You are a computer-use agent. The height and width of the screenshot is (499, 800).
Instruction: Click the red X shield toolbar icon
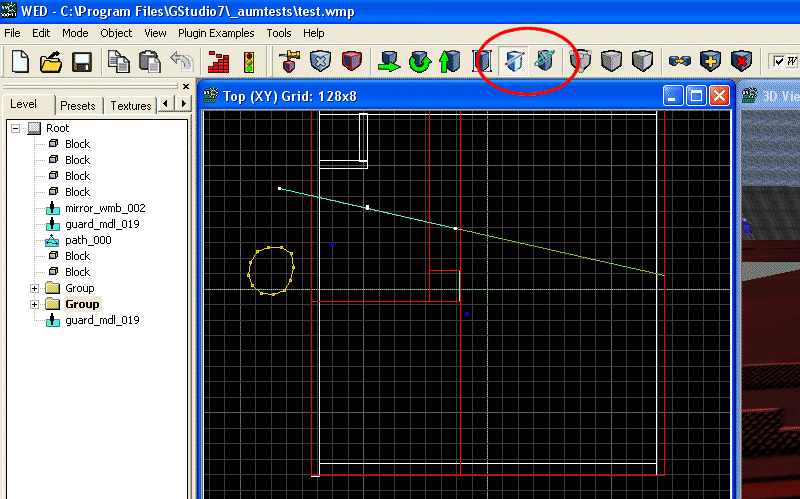click(x=741, y=62)
